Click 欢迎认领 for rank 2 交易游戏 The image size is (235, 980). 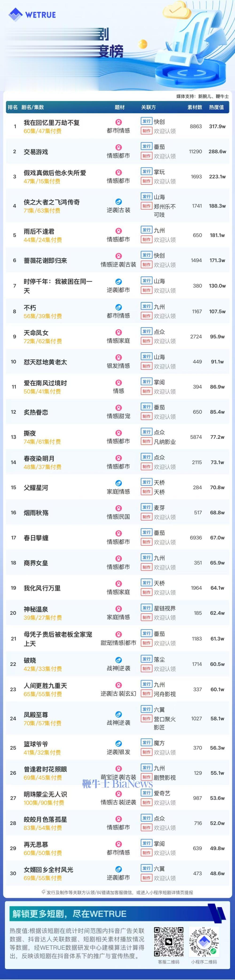point(164,156)
